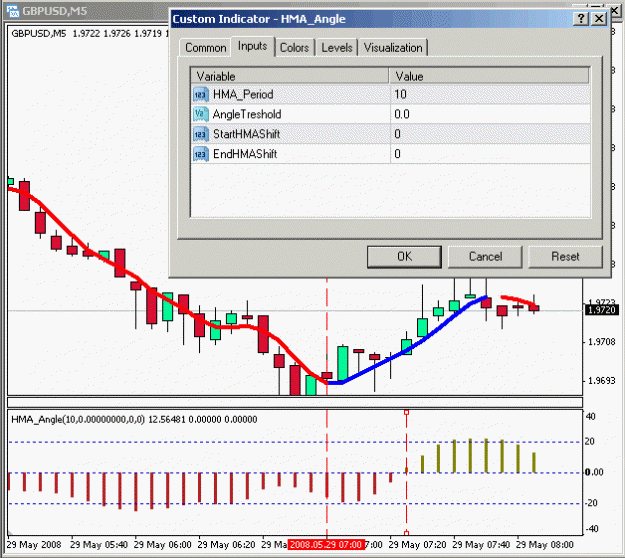The image size is (625, 558).
Task: Select the EndHMAShift value cell
Action: coord(490,154)
